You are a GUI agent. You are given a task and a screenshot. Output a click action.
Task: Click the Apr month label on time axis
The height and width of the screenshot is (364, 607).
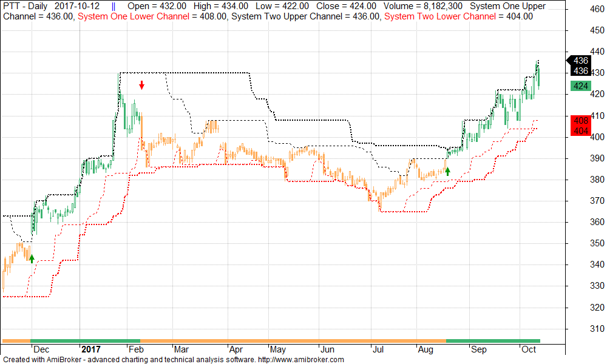pos(236,350)
